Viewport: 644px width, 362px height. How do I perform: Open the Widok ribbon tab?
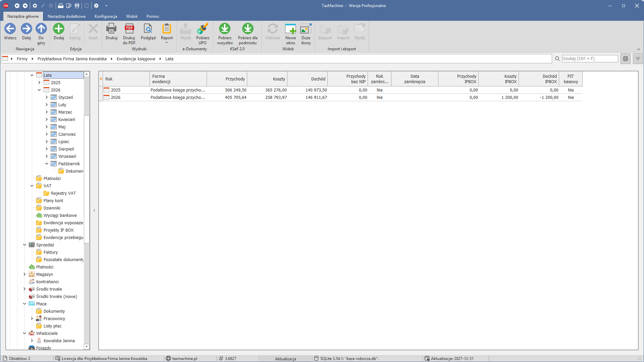132,16
